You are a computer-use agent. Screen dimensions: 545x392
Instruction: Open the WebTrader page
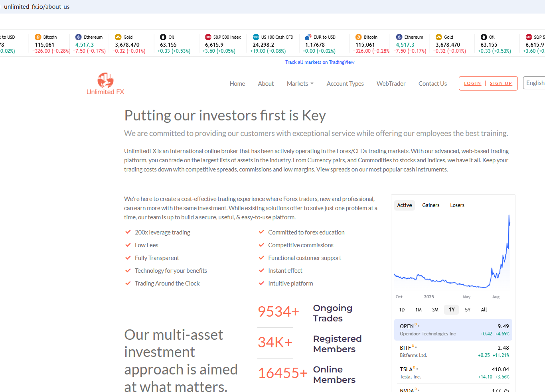tap(391, 84)
